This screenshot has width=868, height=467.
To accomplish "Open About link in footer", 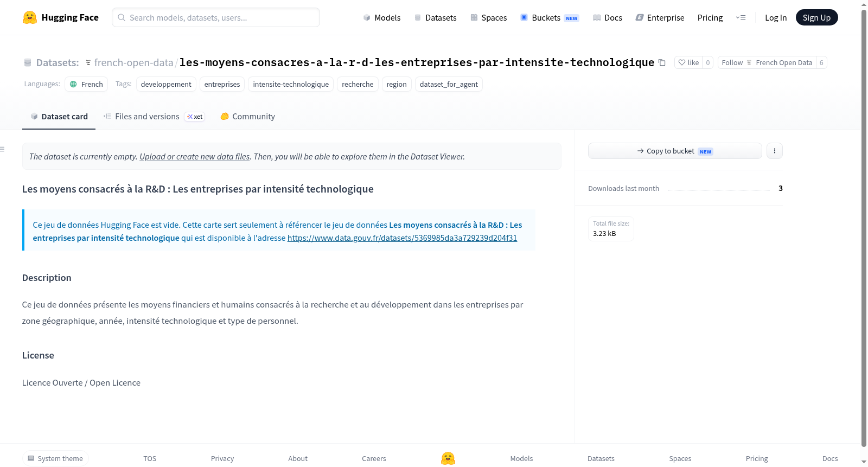I will [x=298, y=458].
